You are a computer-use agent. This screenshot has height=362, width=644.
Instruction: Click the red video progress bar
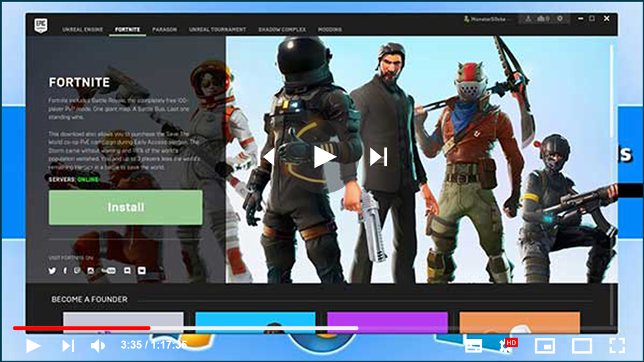click(x=80, y=328)
